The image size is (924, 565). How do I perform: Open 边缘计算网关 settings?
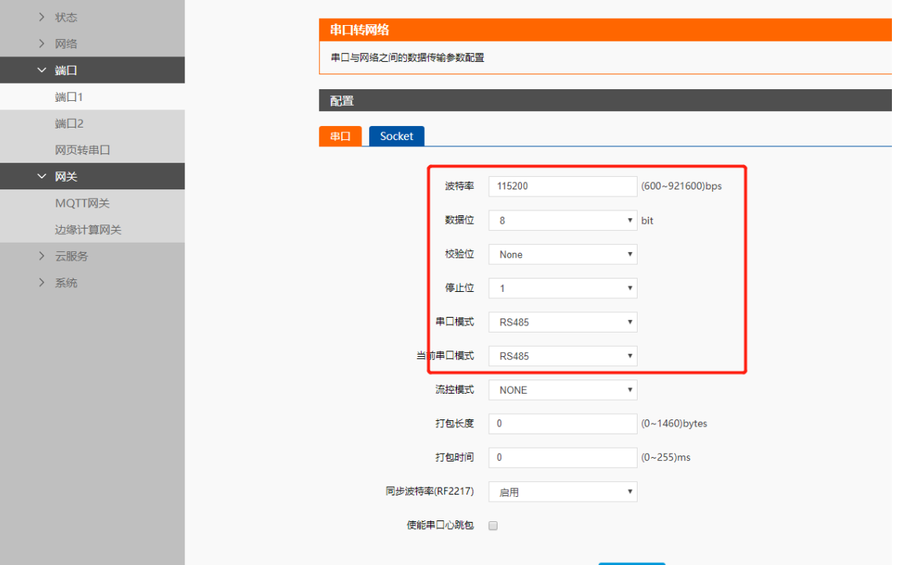point(88,230)
